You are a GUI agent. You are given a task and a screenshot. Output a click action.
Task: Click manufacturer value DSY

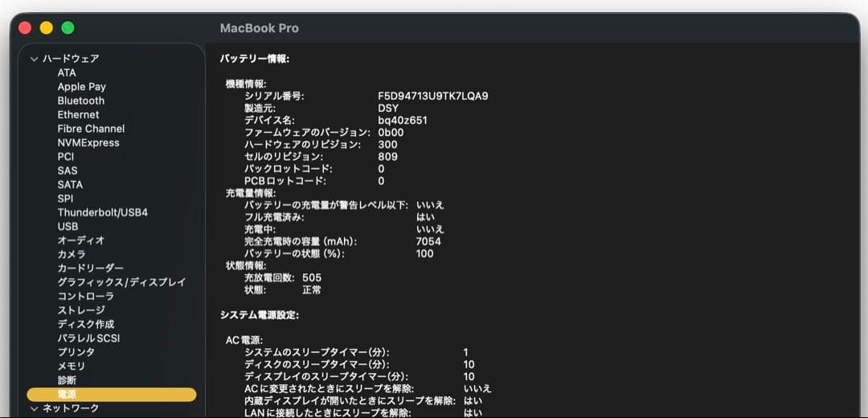coord(388,109)
